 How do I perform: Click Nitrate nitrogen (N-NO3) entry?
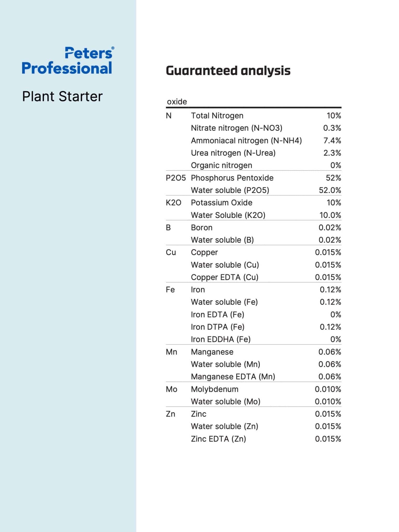[x=237, y=128]
